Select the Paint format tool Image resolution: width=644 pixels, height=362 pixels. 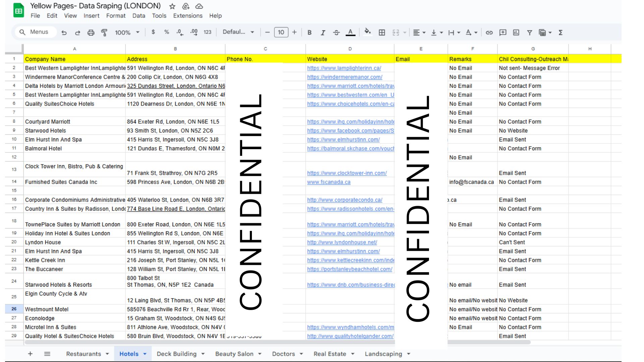tap(104, 33)
